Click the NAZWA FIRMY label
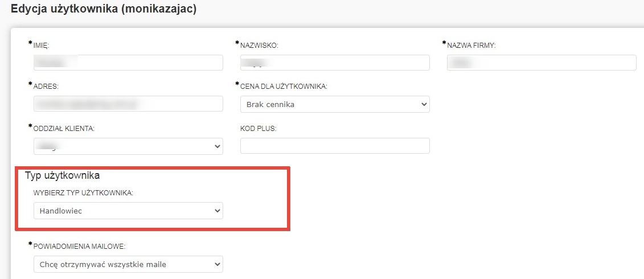This screenshot has width=644, height=279. (x=471, y=46)
